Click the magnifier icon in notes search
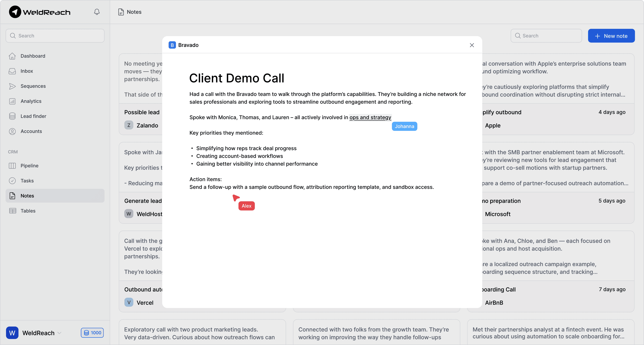This screenshot has height=345, width=644. pyautogui.click(x=518, y=36)
